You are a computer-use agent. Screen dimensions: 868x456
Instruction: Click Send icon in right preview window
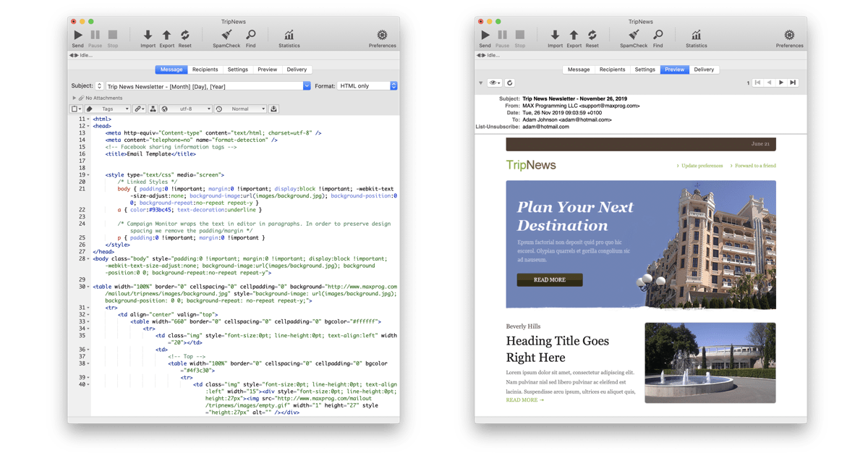pyautogui.click(x=485, y=35)
